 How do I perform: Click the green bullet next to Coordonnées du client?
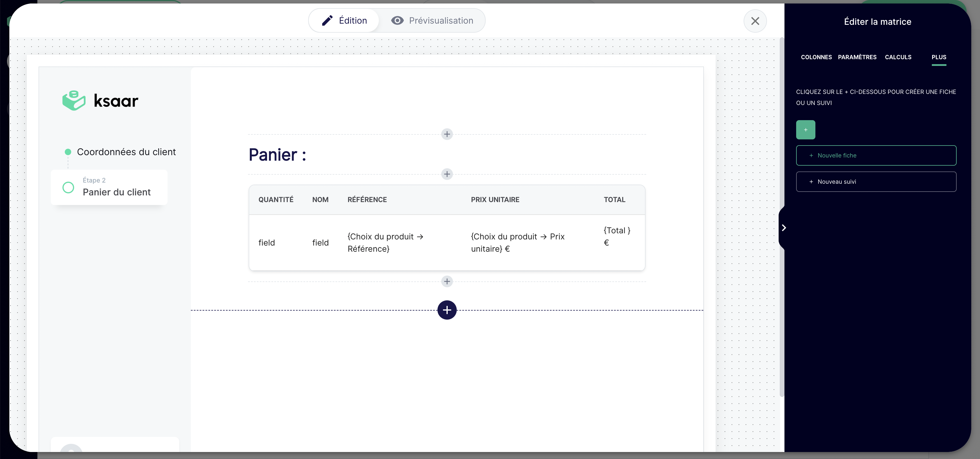[68, 152]
